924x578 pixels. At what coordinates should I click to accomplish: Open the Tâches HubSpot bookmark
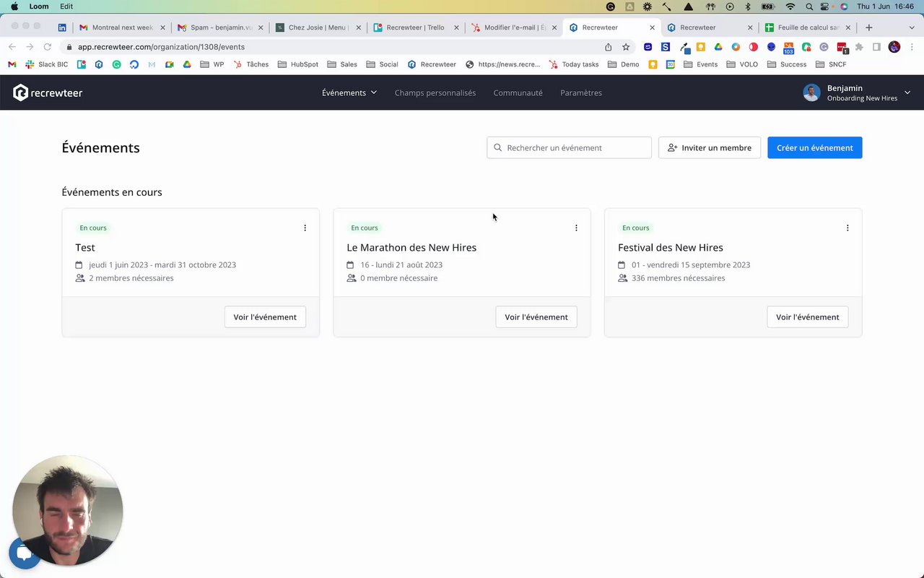(250, 64)
